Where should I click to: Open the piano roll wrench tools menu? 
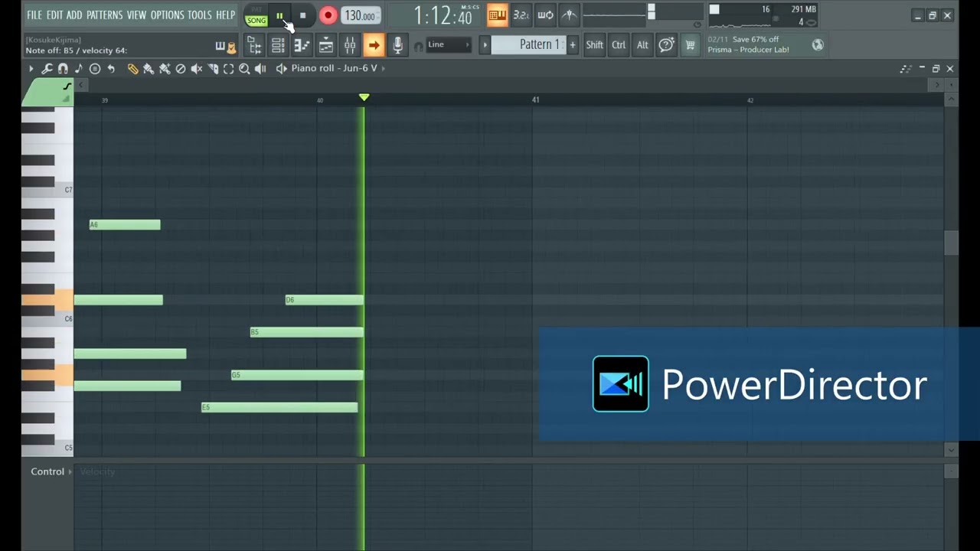tap(47, 69)
